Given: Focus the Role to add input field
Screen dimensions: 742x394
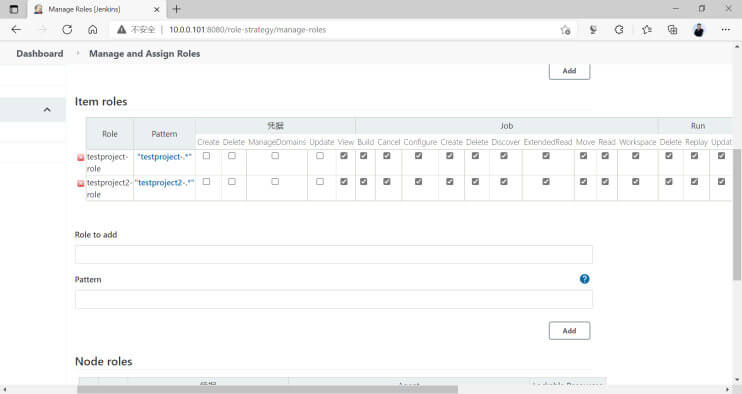Looking at the screenshot, I should 334,254.
